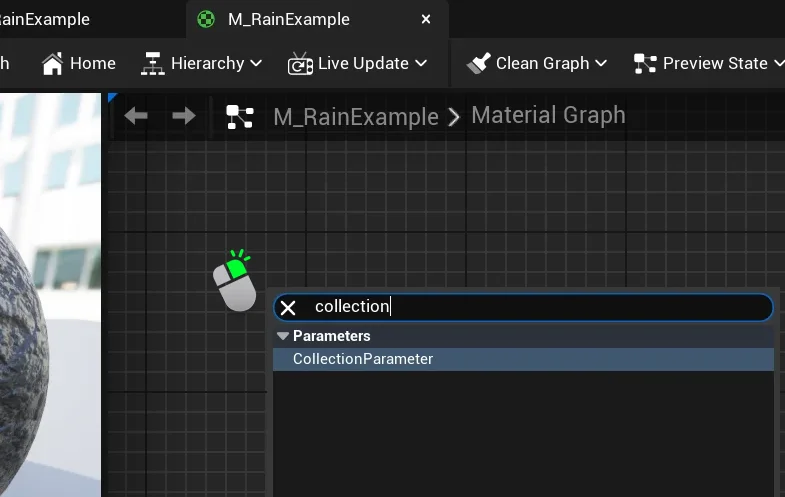
Task: Click the Material Graph breadcrumb
Action: 548,116
